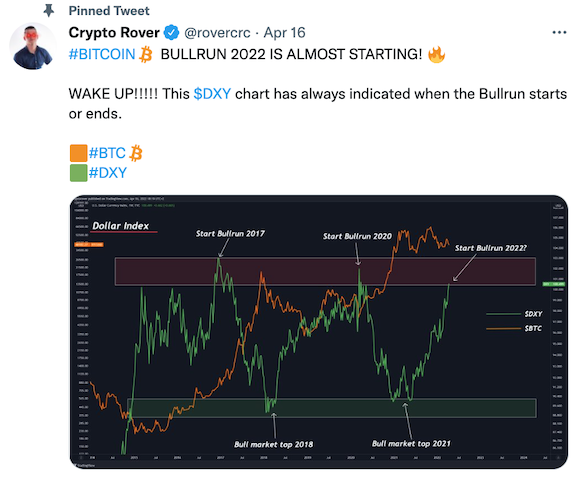Image resolution: width=576 pixels, height=481 pixels.
Task: Click the fire emoji in the tweet
Action: pos(436,54)
